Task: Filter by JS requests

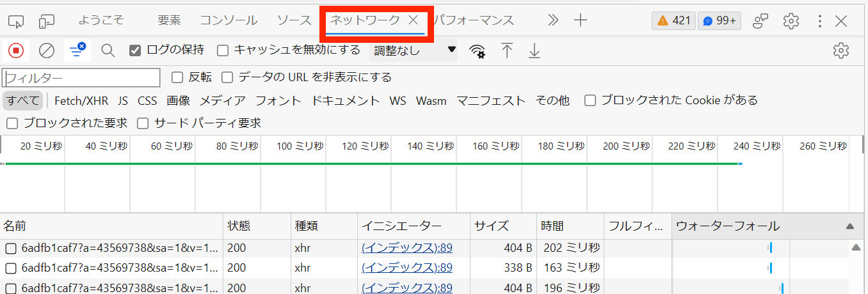Action: (x=123, y=100)
